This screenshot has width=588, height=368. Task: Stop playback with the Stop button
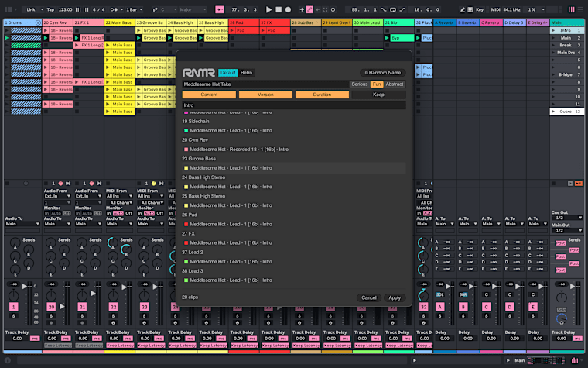pyautogui.click(x=279, y=9)
